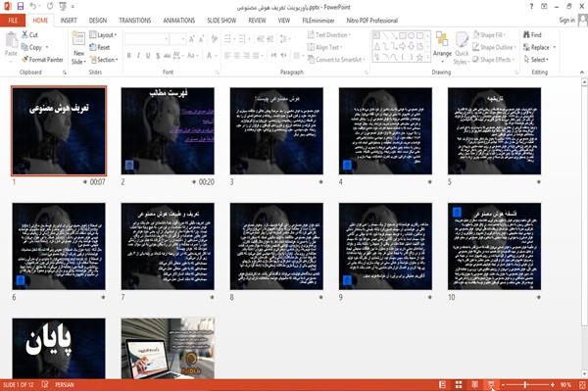
Task: Open Quick Styles gallery
Action: coord(462,48)
